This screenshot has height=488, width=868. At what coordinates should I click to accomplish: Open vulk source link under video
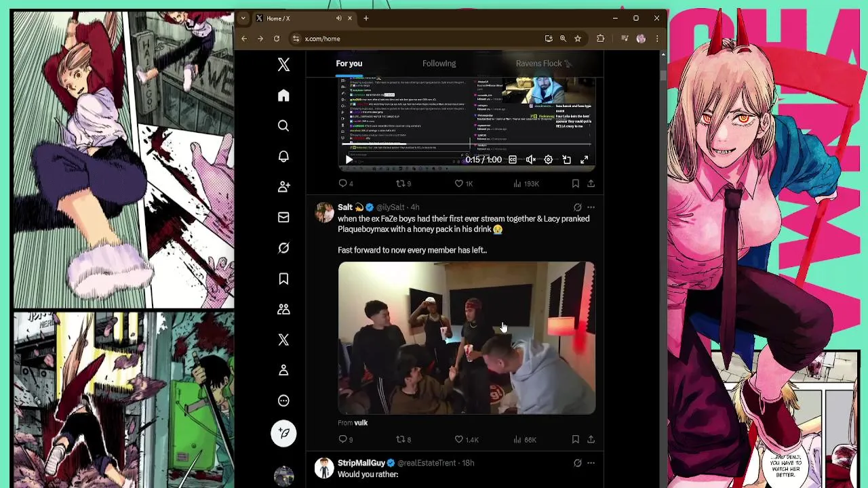pyautogui.click(x=361, y=423)
